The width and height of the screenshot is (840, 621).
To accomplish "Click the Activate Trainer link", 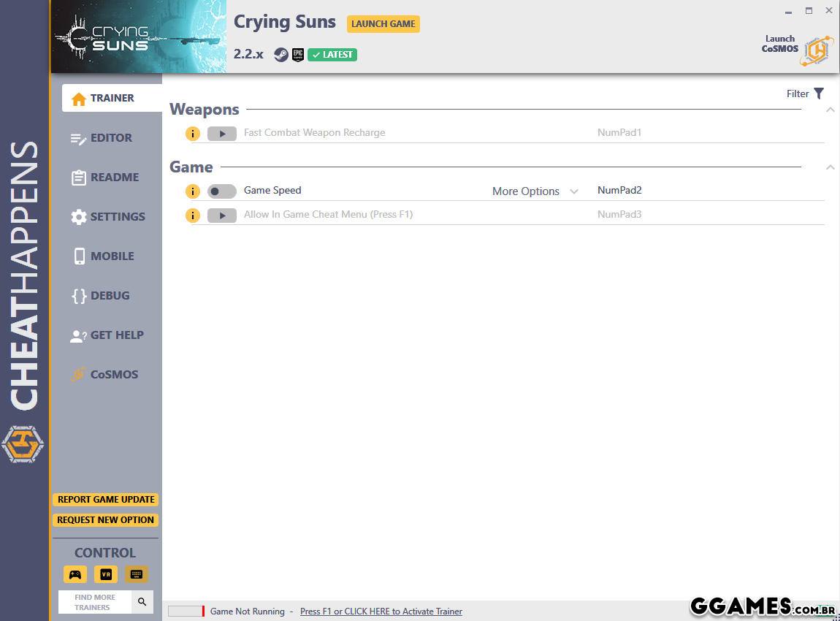I will click(381, 612).
